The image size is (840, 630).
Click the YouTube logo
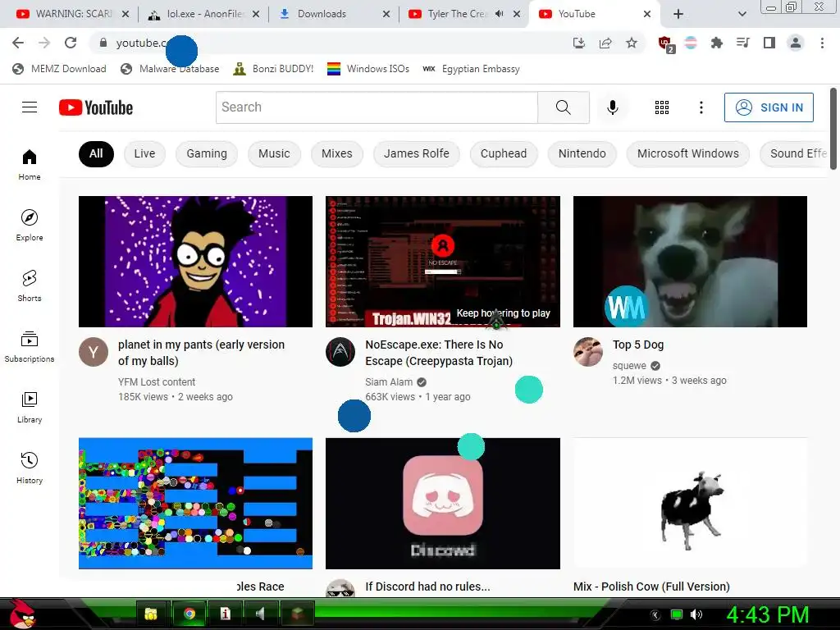coord(96,107)
